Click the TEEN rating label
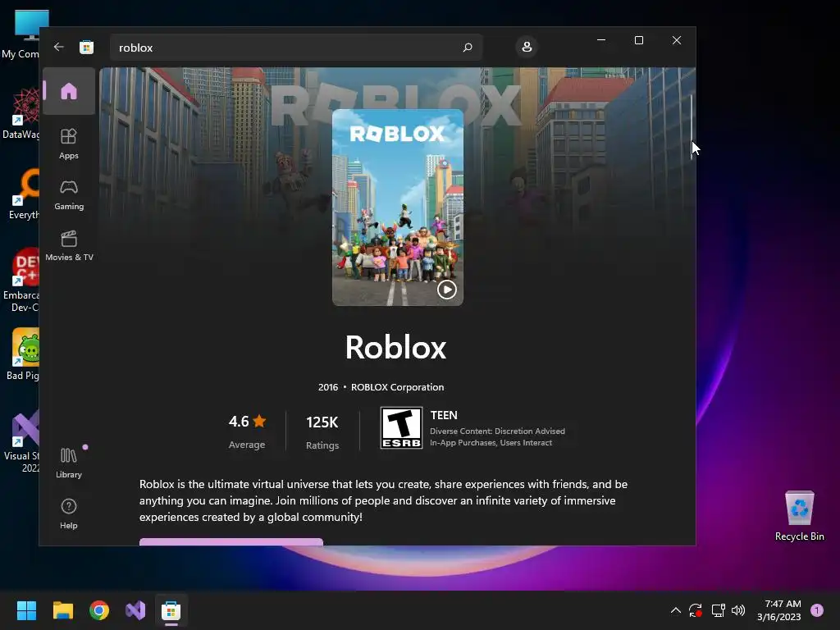This screenshot has width=840, height=630. click(x=444, y=415)
